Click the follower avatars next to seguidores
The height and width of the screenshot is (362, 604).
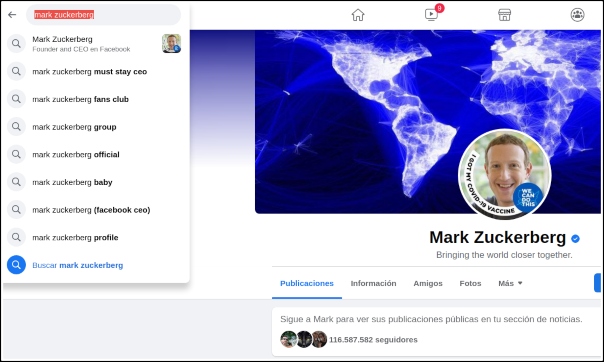coord(304,339)
